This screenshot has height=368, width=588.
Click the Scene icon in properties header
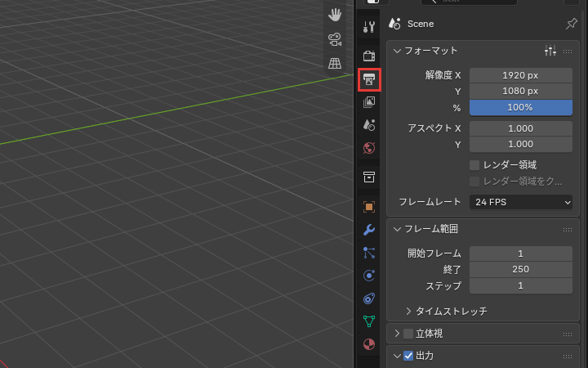pyautogui.click(x=394, y=24)
